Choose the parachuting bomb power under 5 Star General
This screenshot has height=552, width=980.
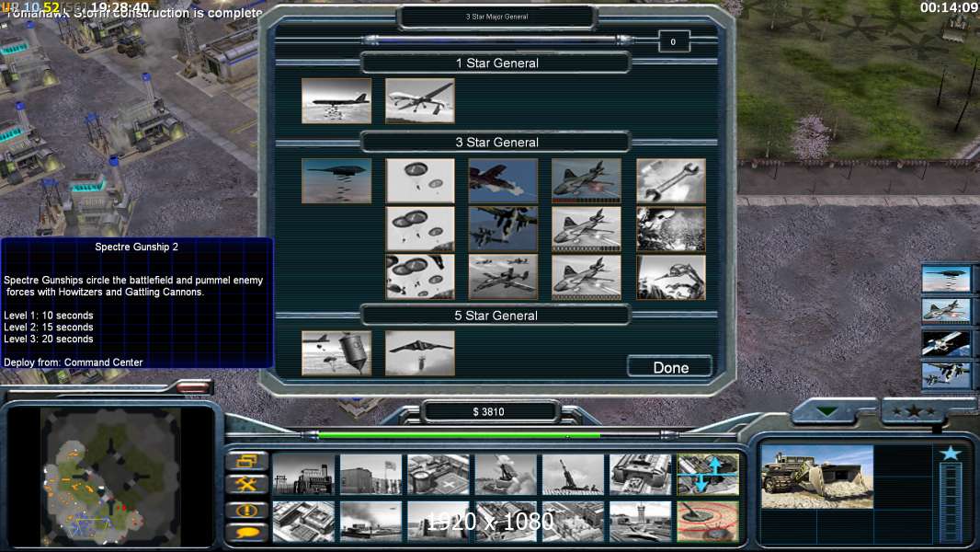click(336, 353)
